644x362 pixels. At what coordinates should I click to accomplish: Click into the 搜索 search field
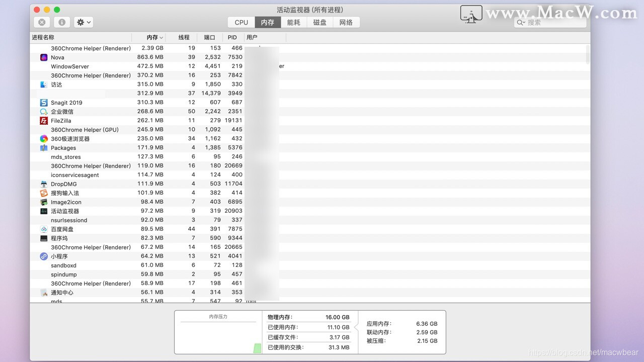(x=550, y=22)
